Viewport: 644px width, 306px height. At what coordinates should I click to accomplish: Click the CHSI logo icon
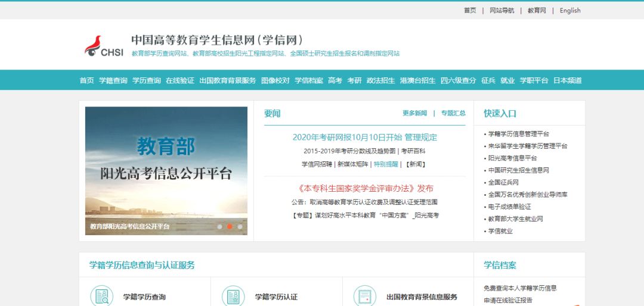click(104, 46)
